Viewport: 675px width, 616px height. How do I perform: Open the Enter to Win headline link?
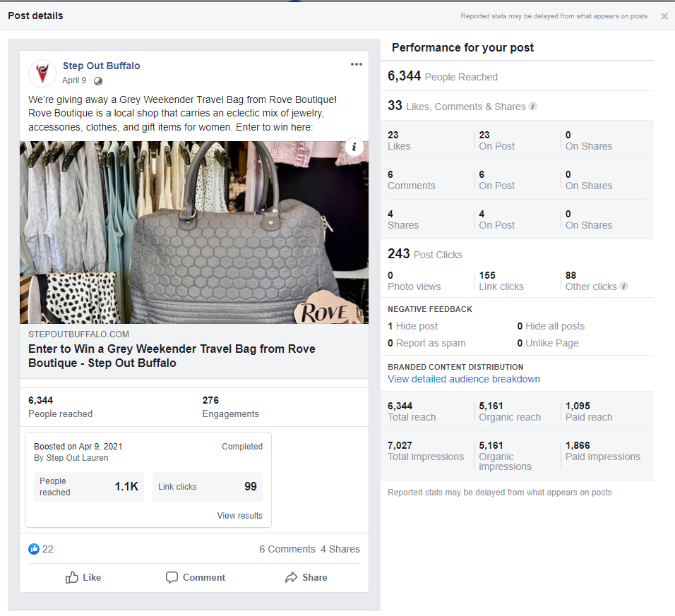(x=172, y=356)
